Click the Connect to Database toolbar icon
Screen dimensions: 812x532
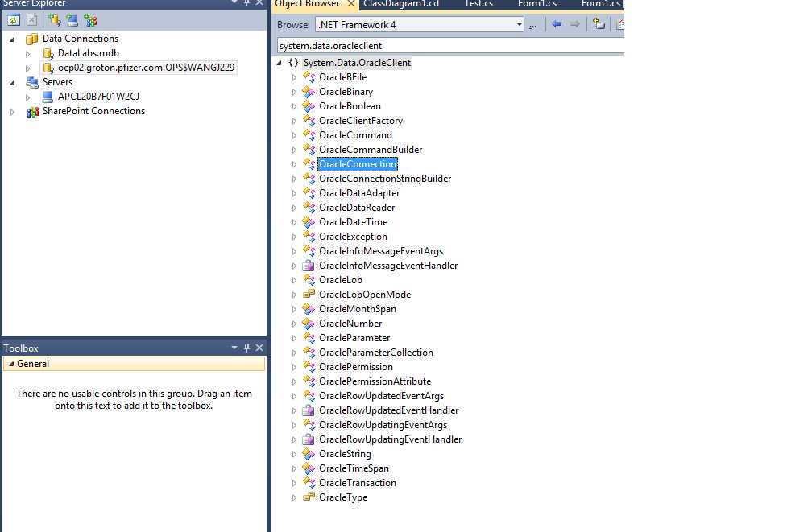[54, 20]
